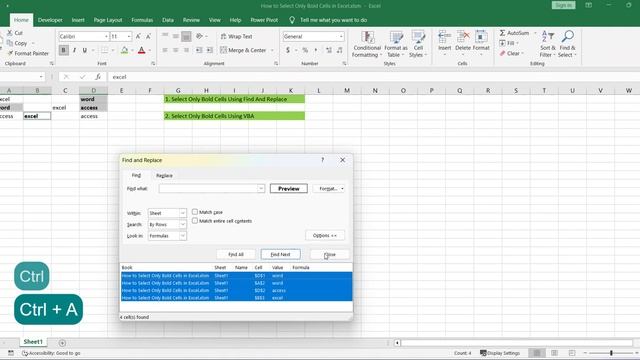Apply Accounting dollar number format
The image size is (640, 360).
pyautogui.click(x=288, y=50)
